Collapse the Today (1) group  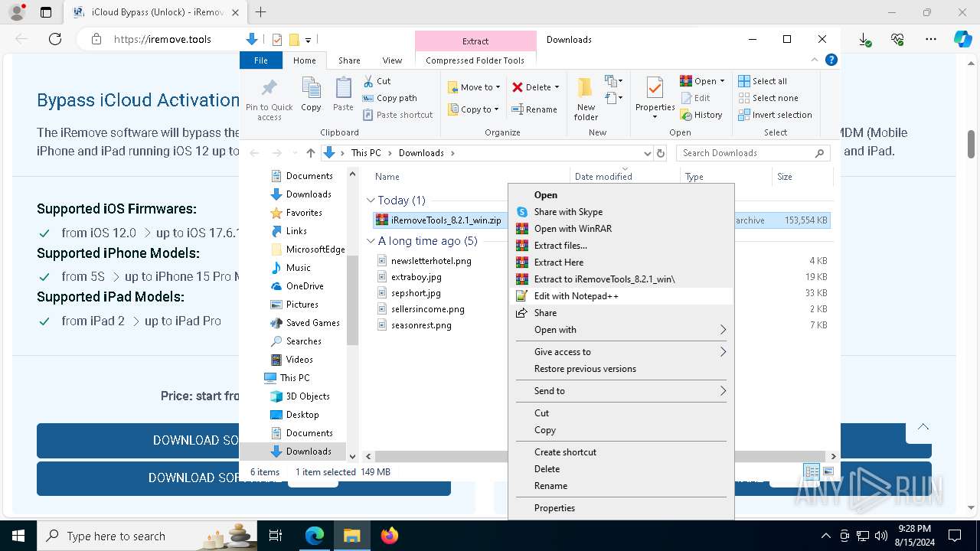click(x=371, y=201)
